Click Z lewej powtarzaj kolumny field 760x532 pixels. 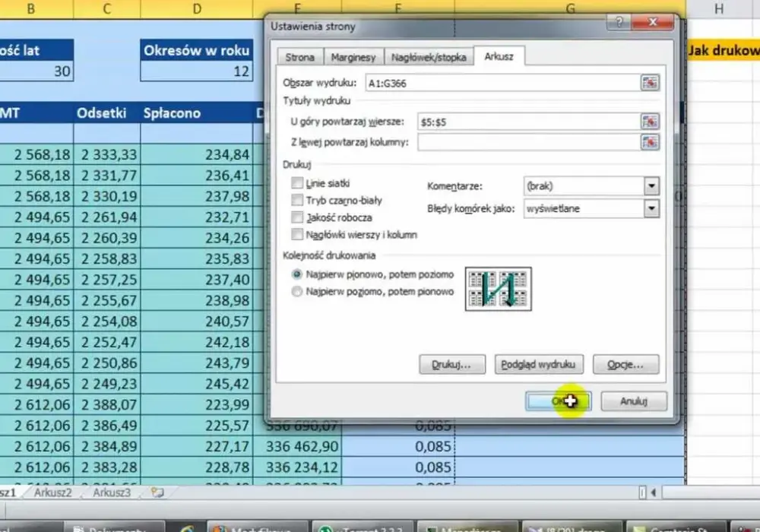tap(529, 142)
